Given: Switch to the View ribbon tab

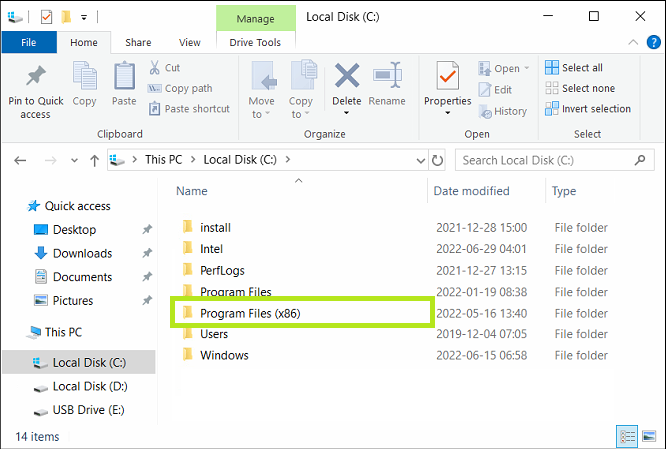Looking at the screenshot, I should tap(189, 43).
